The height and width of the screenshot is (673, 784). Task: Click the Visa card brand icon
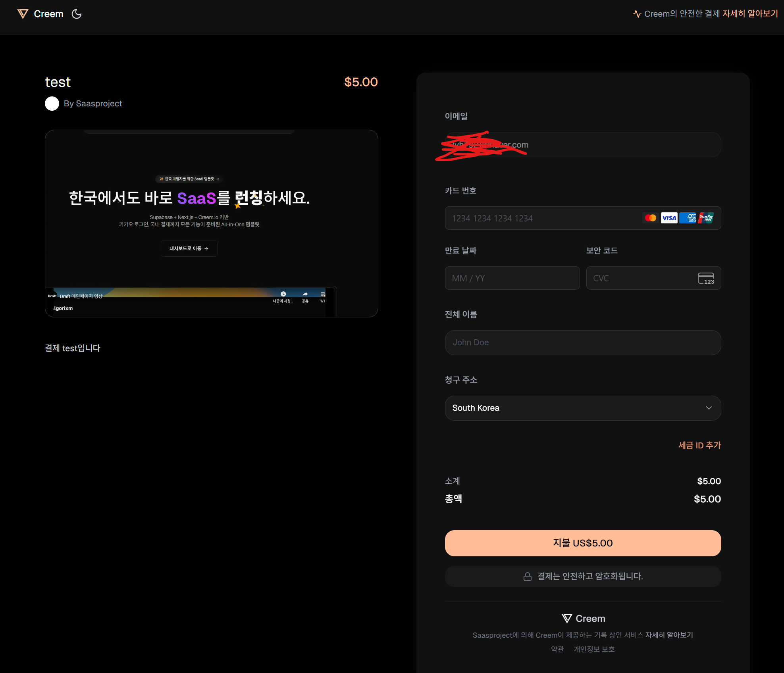coord(669,218)
